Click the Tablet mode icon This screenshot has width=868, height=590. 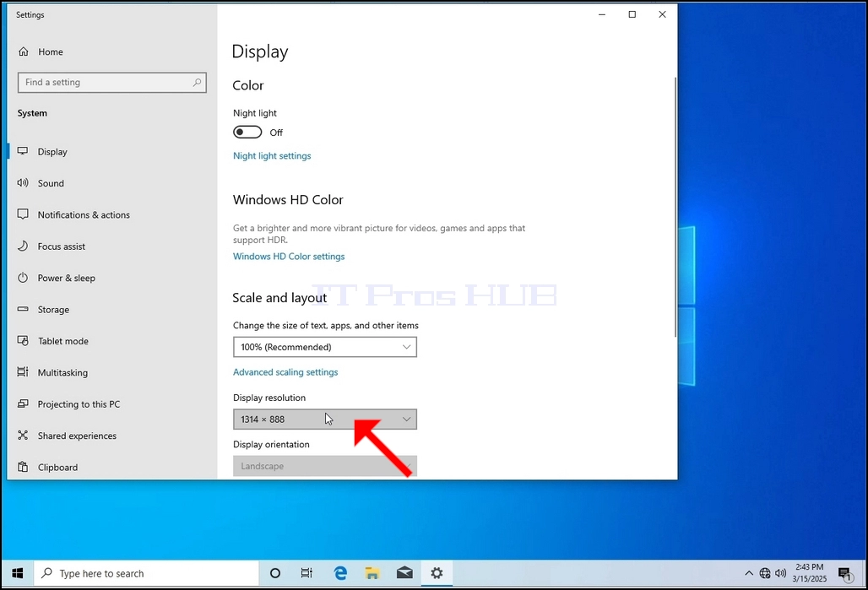(23, 340)
